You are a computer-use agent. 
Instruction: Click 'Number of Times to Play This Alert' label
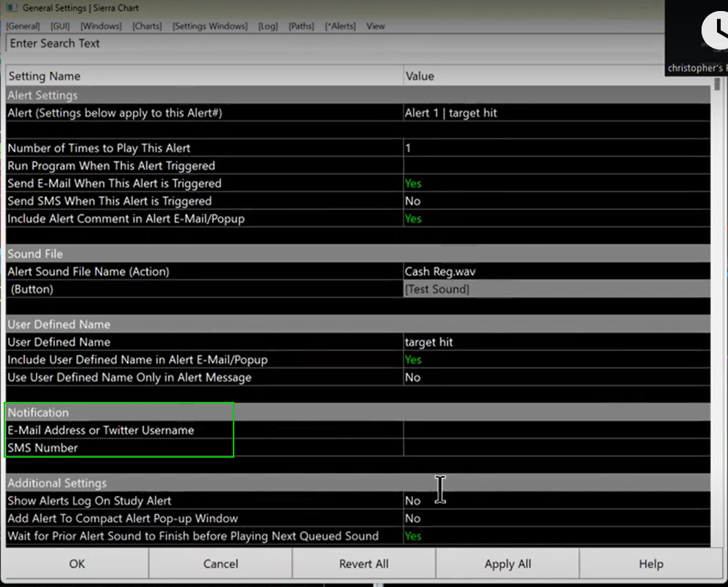[99, 148]
